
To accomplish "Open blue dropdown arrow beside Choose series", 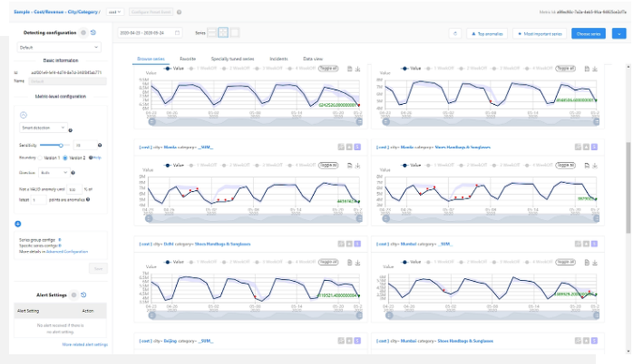I will [x=619, y=33].
